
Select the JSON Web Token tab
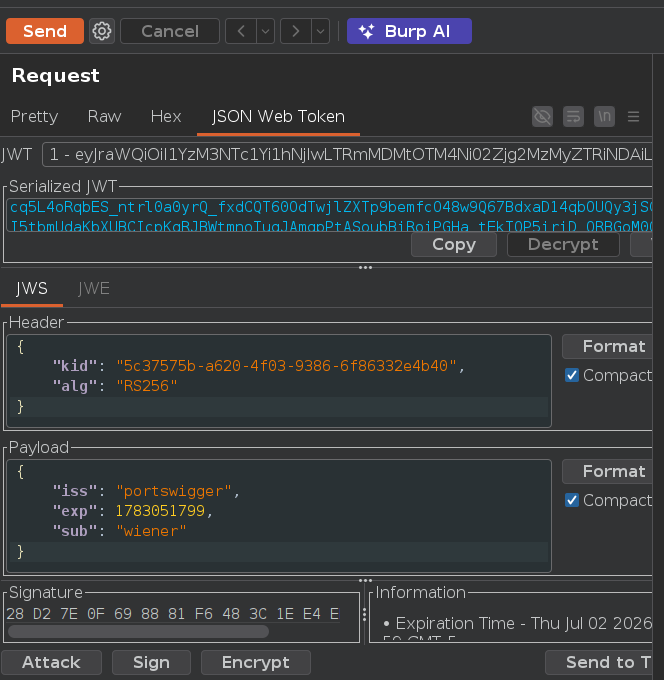coord(278,116)
